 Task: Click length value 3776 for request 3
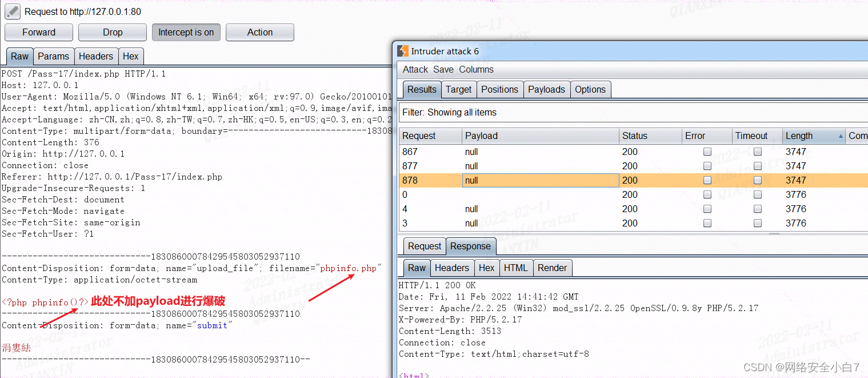(796, 223)
